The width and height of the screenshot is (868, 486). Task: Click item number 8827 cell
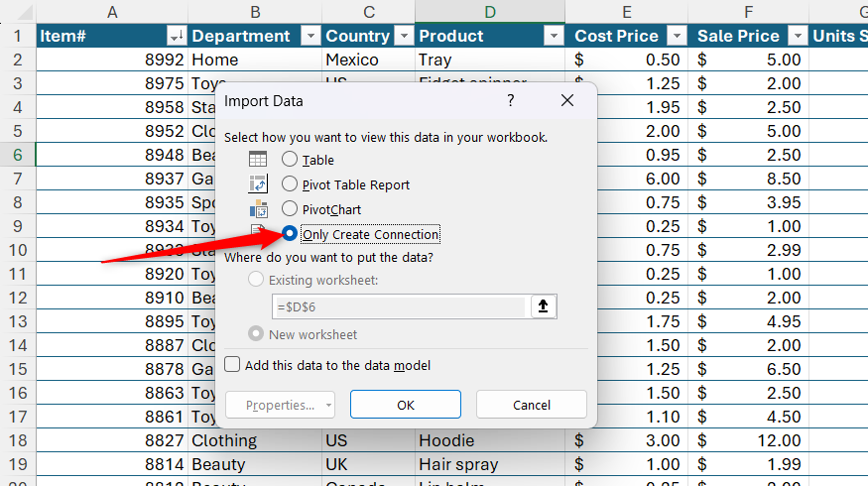[112, 440]
